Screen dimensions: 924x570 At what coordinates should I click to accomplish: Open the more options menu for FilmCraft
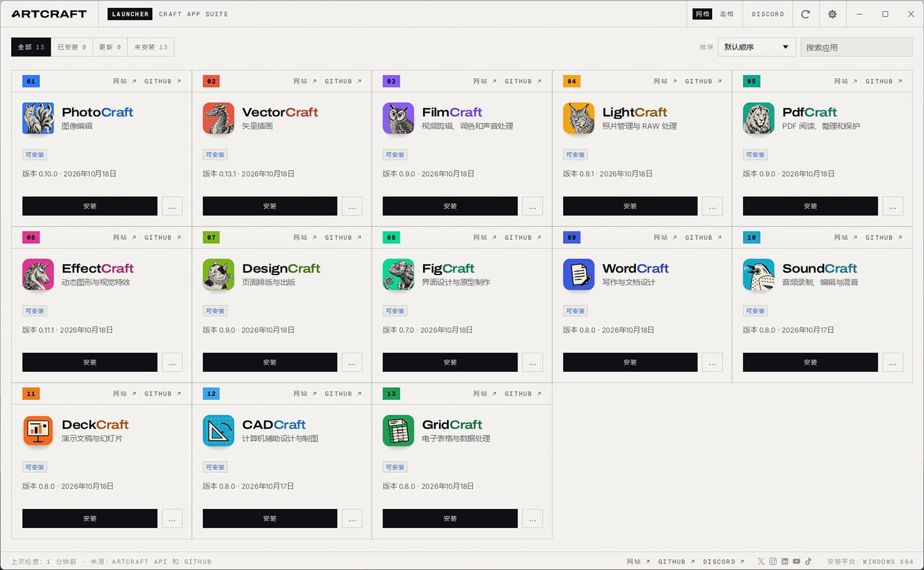click(x=532, y=206)
